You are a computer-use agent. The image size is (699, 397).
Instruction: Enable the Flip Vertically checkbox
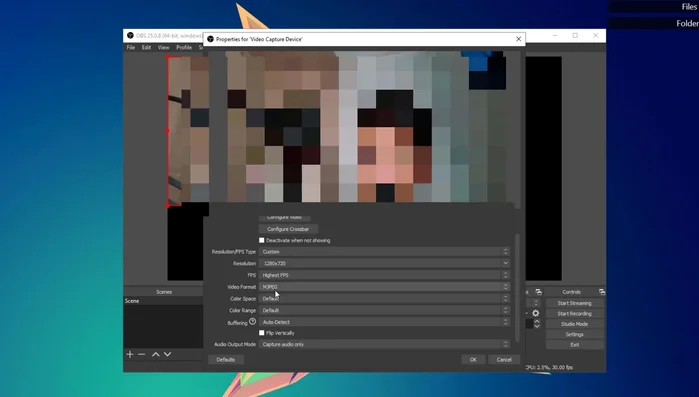pyautogui.click(x=262, y=333)
